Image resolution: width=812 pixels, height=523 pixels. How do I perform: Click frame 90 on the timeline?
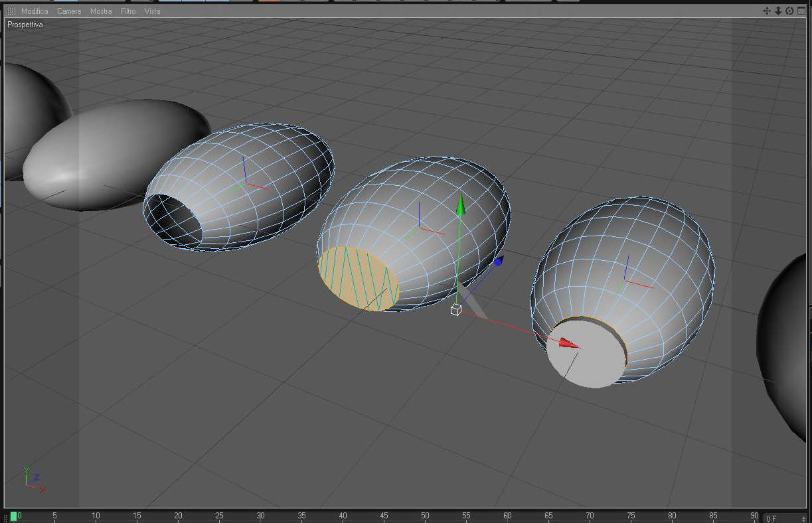(754, 516)
